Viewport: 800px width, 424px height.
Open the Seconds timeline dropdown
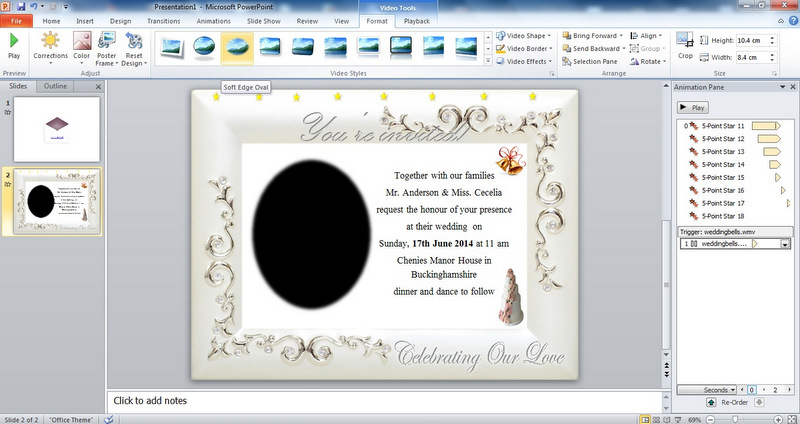click(x=707, y=390)
